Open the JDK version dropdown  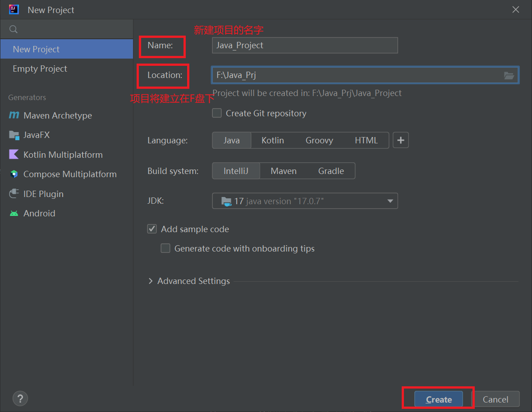tap(305, 201)
